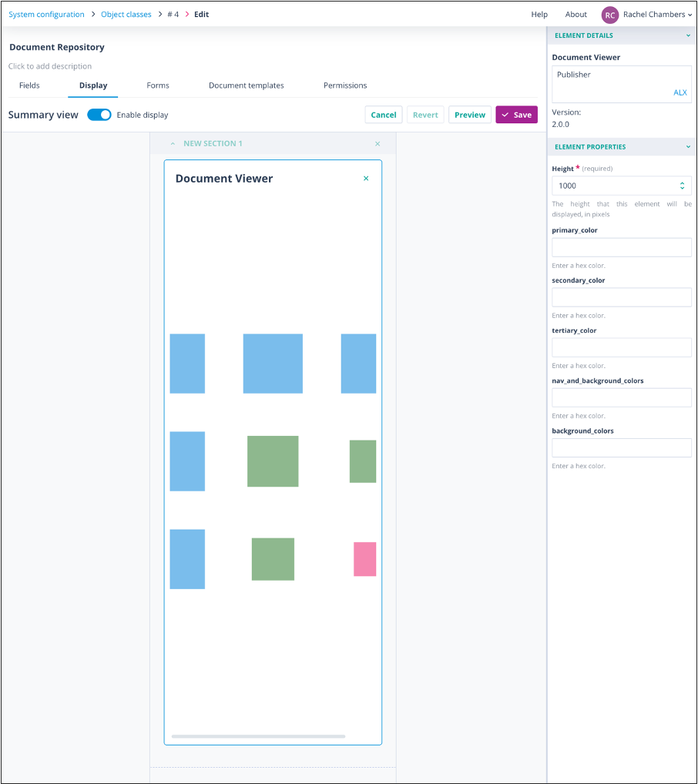Screen dimensions: 698x784
Task: Click the horizontal scrollbar in Document Viewer
Action: click(x=258, y=736)
